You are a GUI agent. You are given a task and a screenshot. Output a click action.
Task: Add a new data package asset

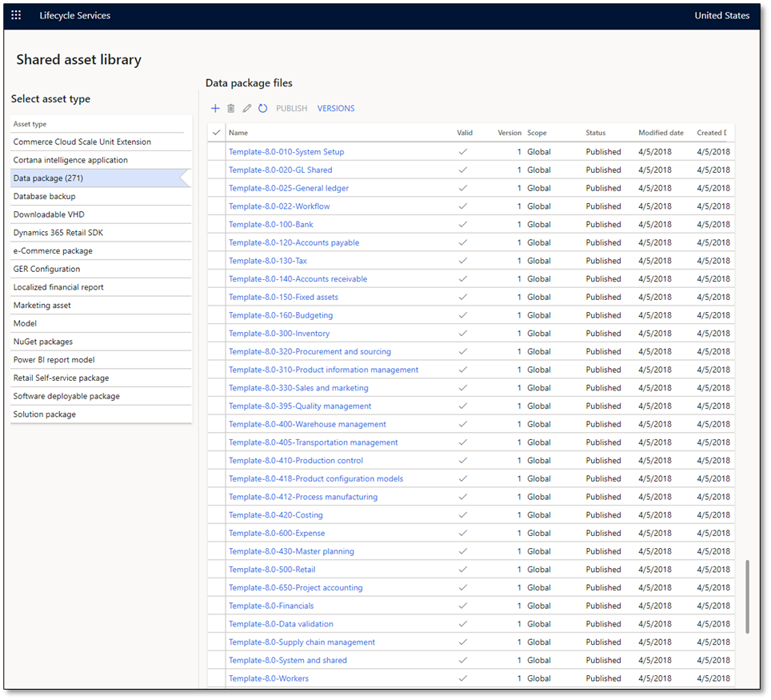tap(214, 108)
